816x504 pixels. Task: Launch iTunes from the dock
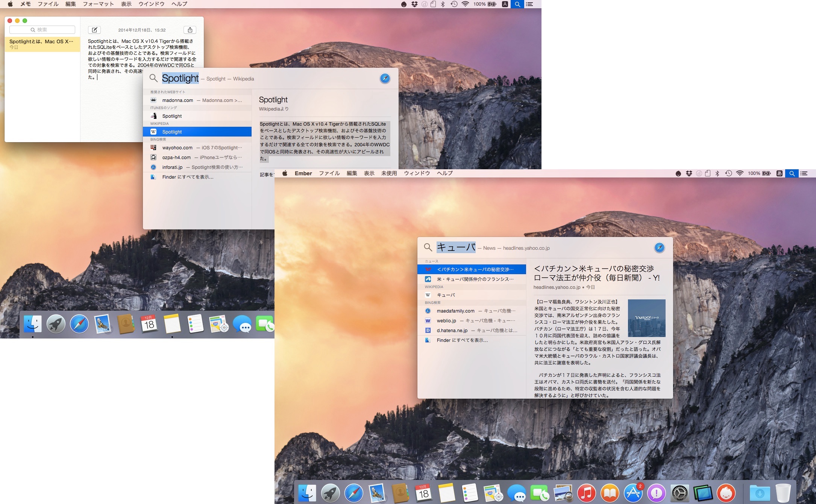tap(586, 493)
